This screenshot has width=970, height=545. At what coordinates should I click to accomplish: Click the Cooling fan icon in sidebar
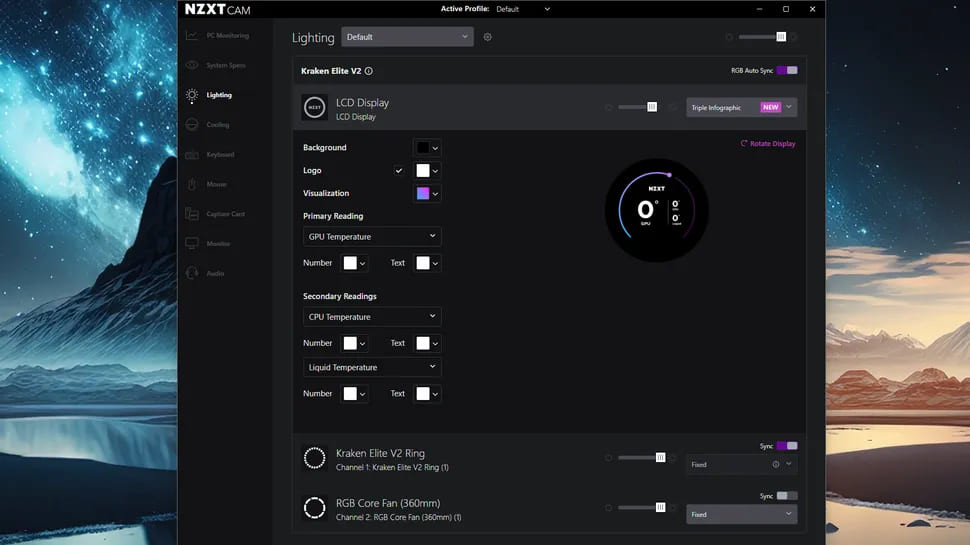click(192, 125)
